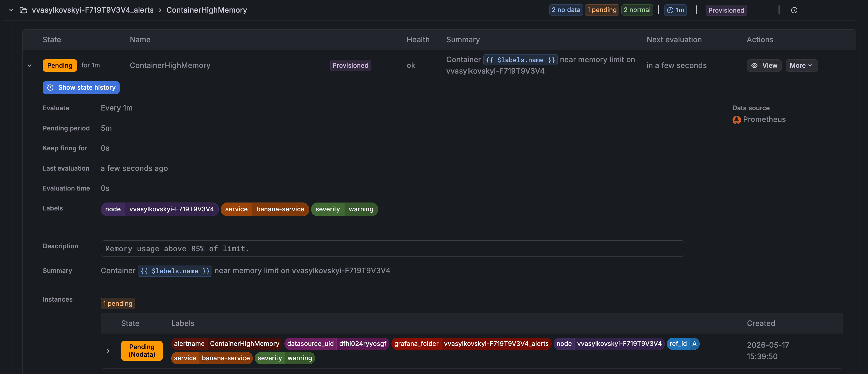Screen dimensions: 868x374
Task: Open the vvasylkovskyi-F719T9V3V4_alerts folder link
Action: tap(93, 10)
